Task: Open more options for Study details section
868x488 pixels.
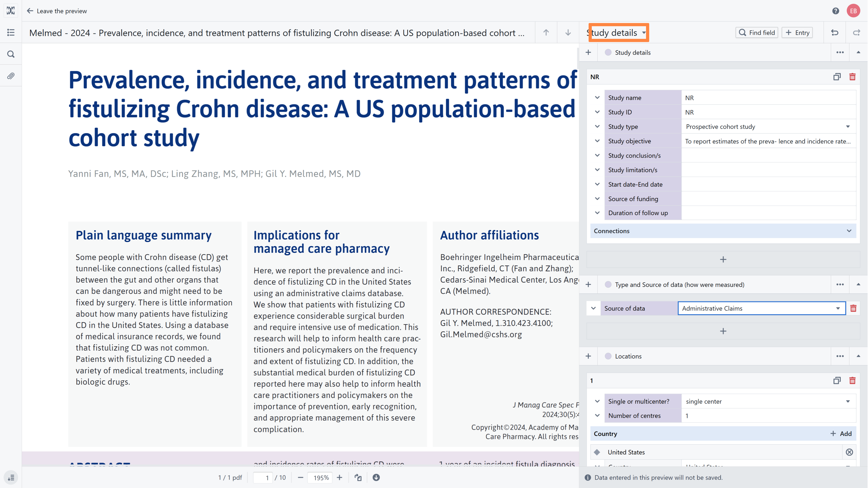Action: click(x=840, y=52)
